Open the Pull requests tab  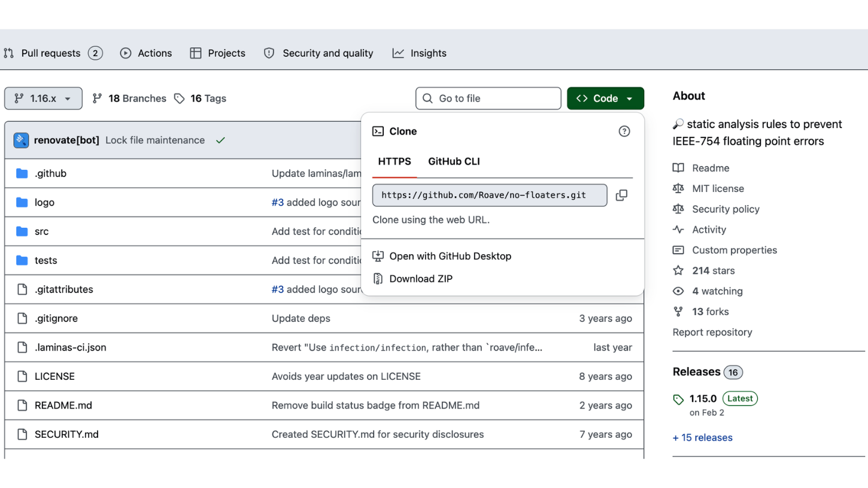53,53
